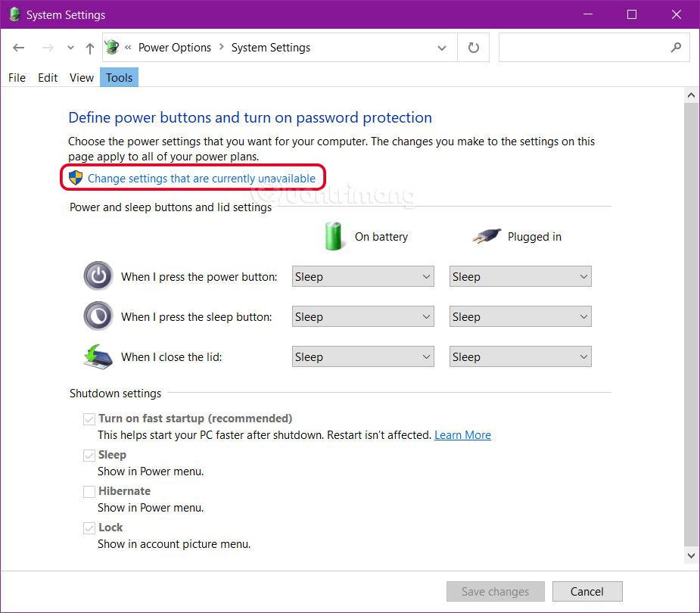The image size is (700, 613).
Task: Click the green battery icon
Action: 334,235
